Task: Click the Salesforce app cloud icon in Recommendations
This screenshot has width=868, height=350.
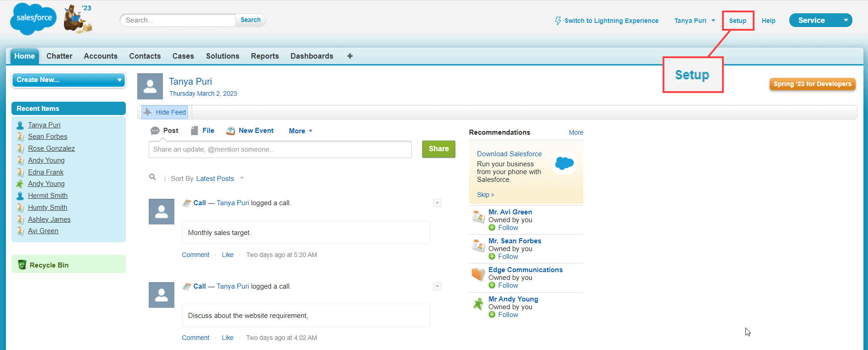Action: 564,163
